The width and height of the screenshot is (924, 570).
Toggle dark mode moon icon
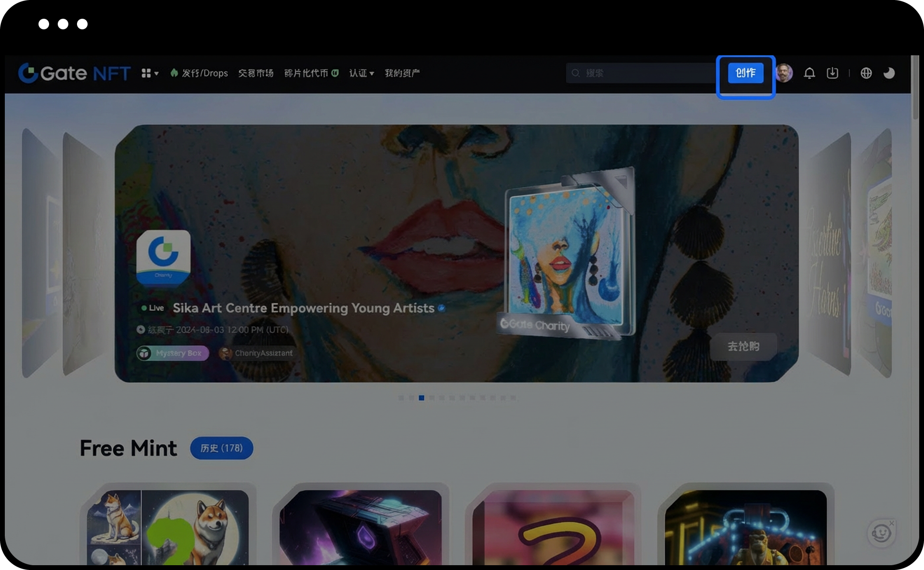point(889,73)
